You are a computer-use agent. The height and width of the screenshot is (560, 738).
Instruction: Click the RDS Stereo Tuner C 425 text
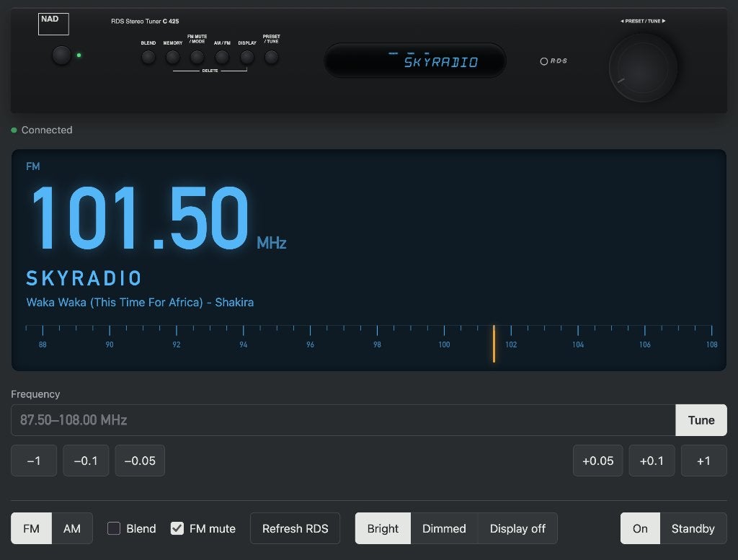click(145, 21)
